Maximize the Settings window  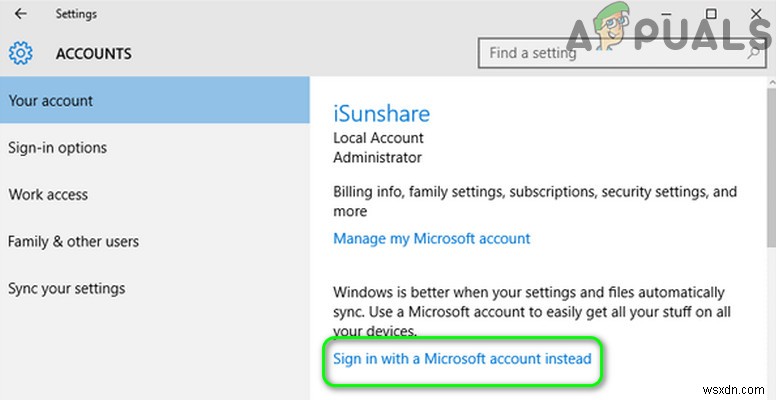[x=710, y=14]
